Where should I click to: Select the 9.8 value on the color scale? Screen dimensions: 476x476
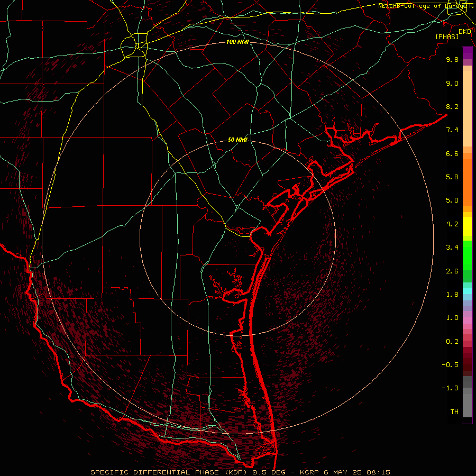[x=452, y=59]
